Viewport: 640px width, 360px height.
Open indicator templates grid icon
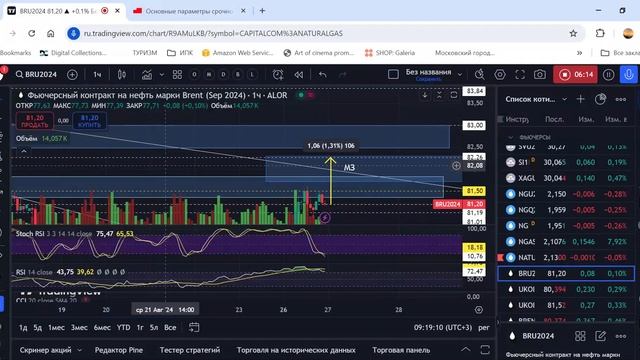coord(177,74)
